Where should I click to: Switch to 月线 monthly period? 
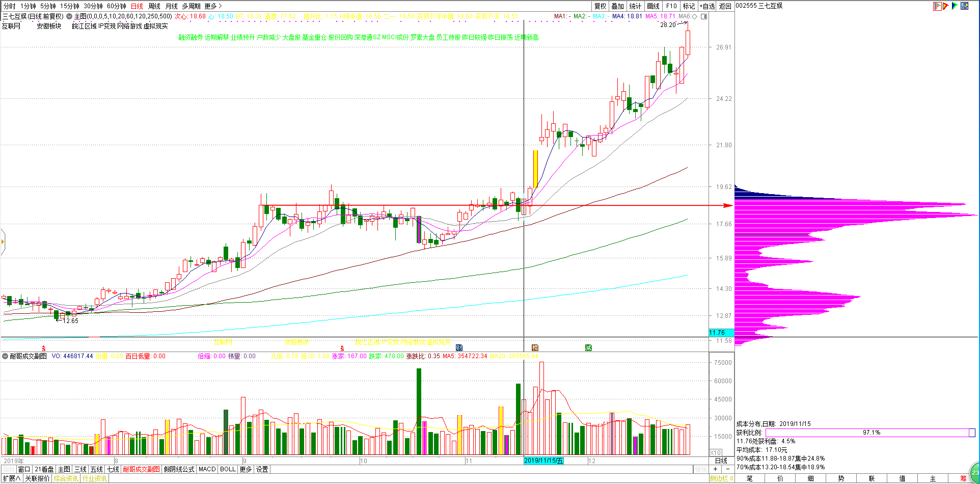click(x=172, y=6)
